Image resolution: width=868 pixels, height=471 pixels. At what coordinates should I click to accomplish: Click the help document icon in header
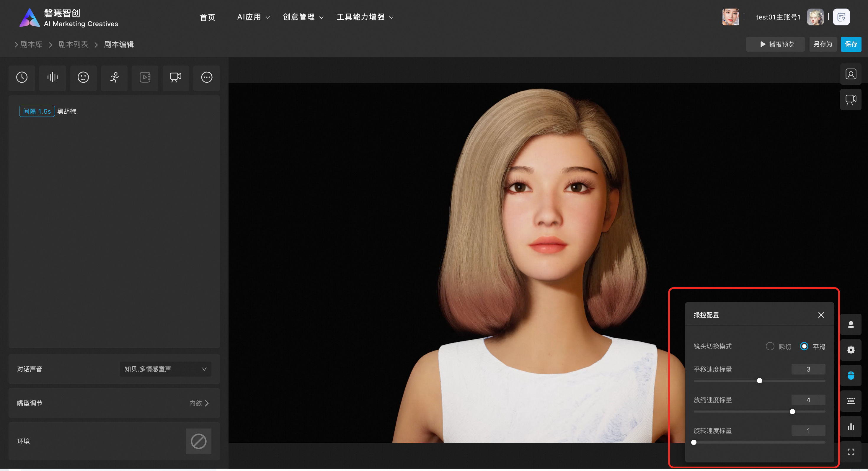pos(841,17)
